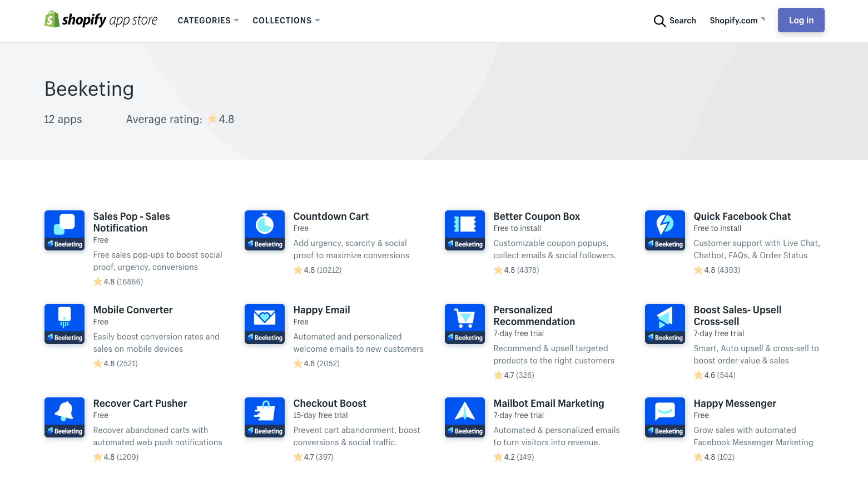
Task: Open the Happy Email app icon
Action: [265, 324]
